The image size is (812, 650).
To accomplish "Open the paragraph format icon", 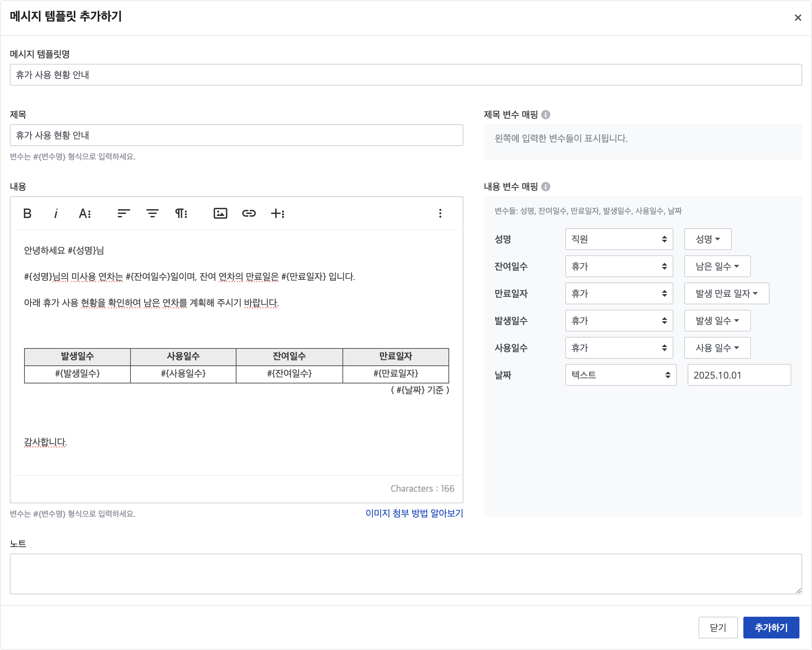I will (x=181, y=213).
